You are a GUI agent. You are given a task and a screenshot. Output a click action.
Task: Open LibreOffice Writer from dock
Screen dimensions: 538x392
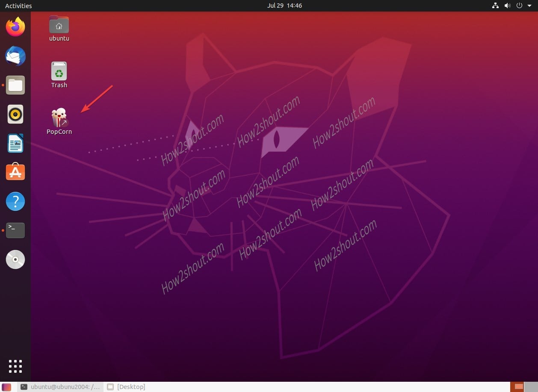pyautogui.click(x=15, y=143)
